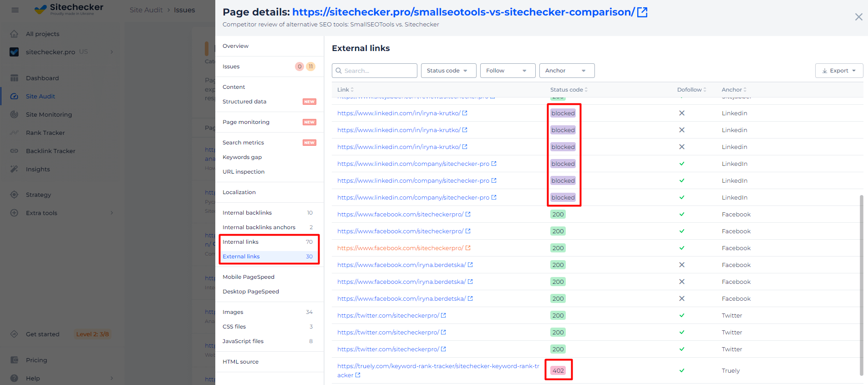Image resolution: width=868 pixels, height=385 pixels.
Task: Open page URL via external link icon in header
Action: pos(642,12)
